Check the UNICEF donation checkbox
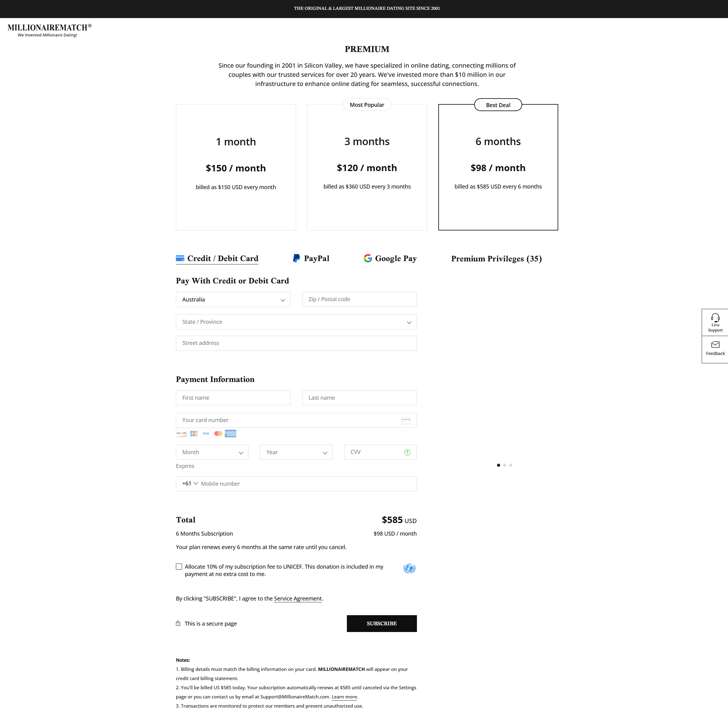 coord(179,566)
